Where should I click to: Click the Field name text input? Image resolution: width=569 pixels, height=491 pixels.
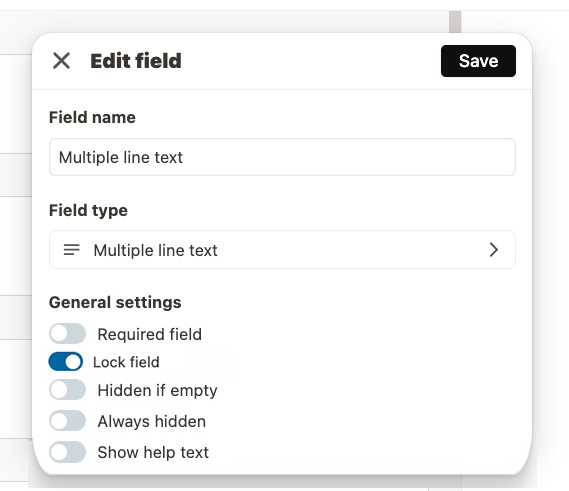[x=282, y=157]
